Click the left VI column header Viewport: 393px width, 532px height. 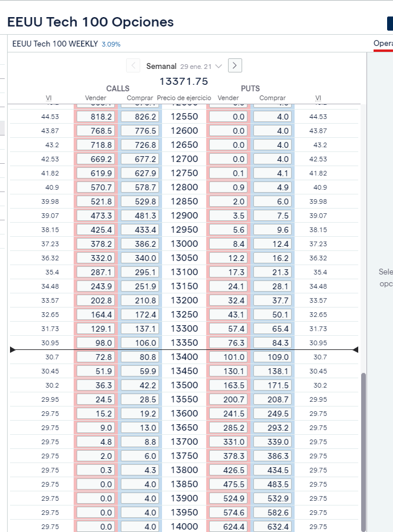pos(49,98)
